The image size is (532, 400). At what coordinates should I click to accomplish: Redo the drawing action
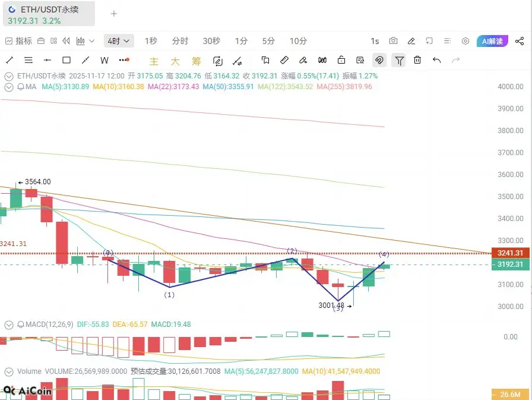(x=455, y=61)
